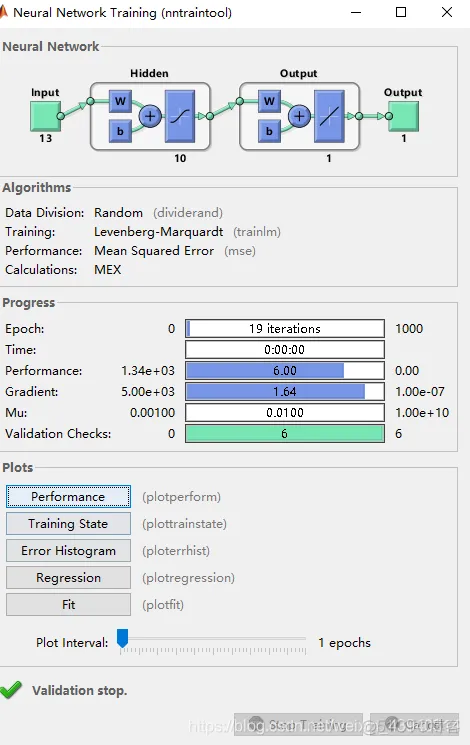
Task: Click the epoch limit '1000'
Action: pyautogui.click(x=409, y=328)
